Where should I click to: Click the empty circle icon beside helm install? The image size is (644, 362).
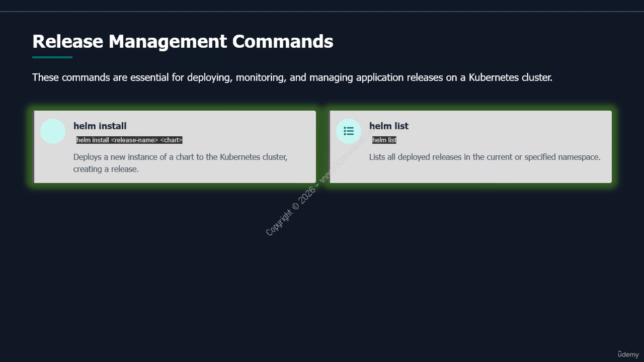pos(53,131)
